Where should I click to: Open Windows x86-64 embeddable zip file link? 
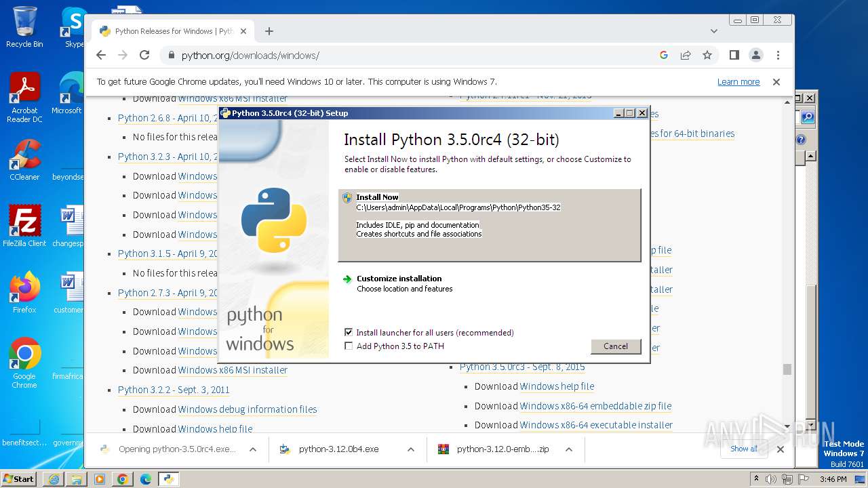click(x=595, y=406)
